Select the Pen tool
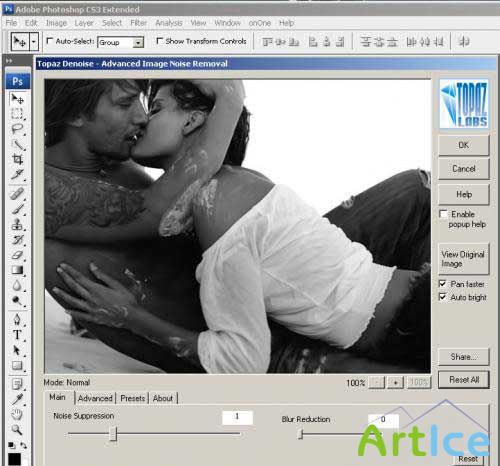The image size is (500, 466). [x=17, y=319]
